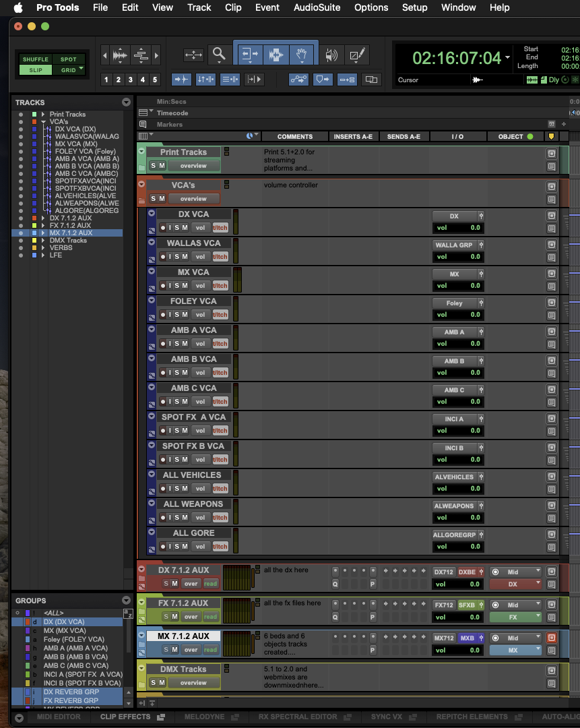Record-enable the FOLEY VCA track
This screenshot has height=728, width=580.
click(163, 315)
